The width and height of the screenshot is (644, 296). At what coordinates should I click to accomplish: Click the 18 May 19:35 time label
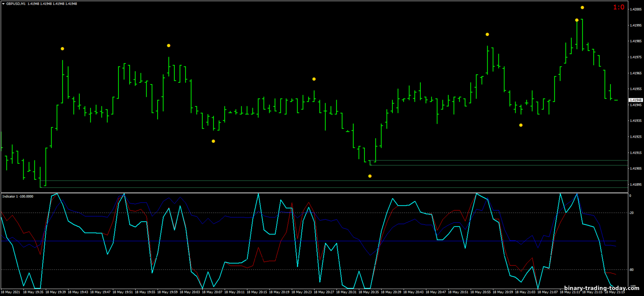tap(33, 292)
